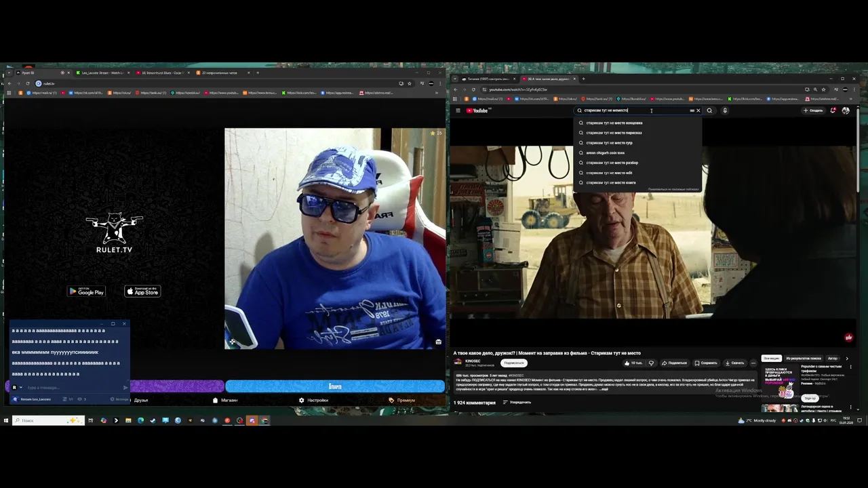
Task: Open the Google Play download badge
Action: tap(86, 291)
